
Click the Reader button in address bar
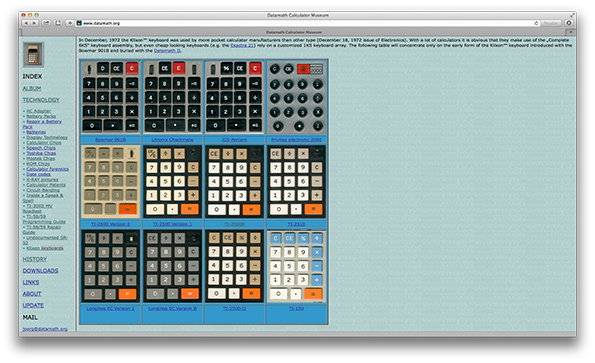tap(551, 23)
